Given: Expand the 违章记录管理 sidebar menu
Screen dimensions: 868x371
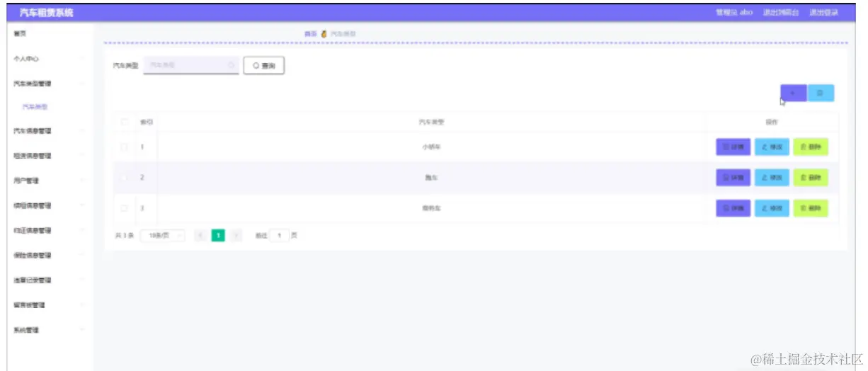Looking at the screenshot, I should tap(50, 280).
